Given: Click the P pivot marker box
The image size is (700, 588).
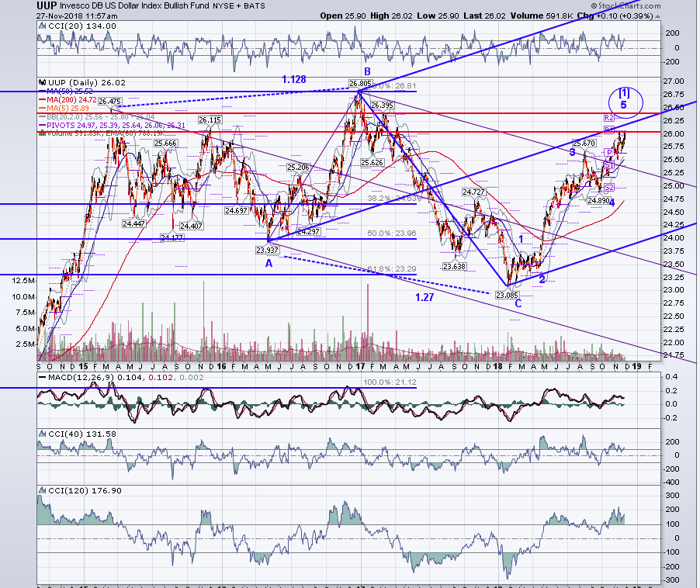Looking at the screenshot, I should click(609, 153).
